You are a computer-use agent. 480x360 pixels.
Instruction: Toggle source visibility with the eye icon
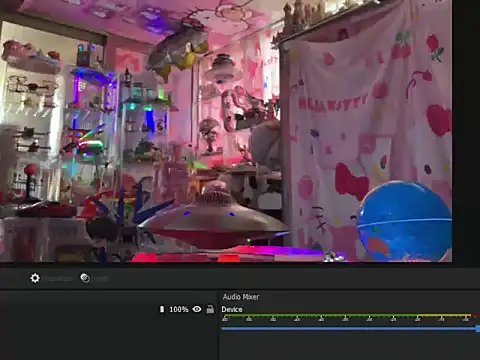pyautogui.click(x=197, y=309)
